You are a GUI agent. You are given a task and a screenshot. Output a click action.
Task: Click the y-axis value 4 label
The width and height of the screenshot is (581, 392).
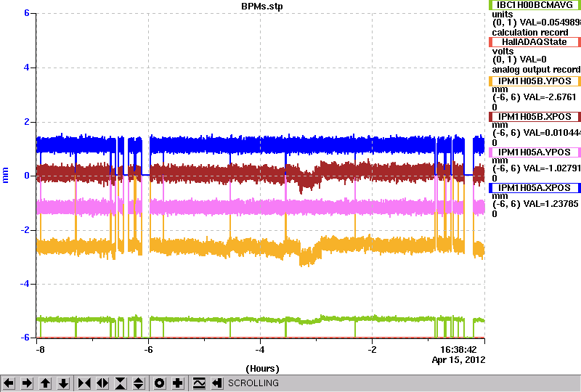click(27, 68)
